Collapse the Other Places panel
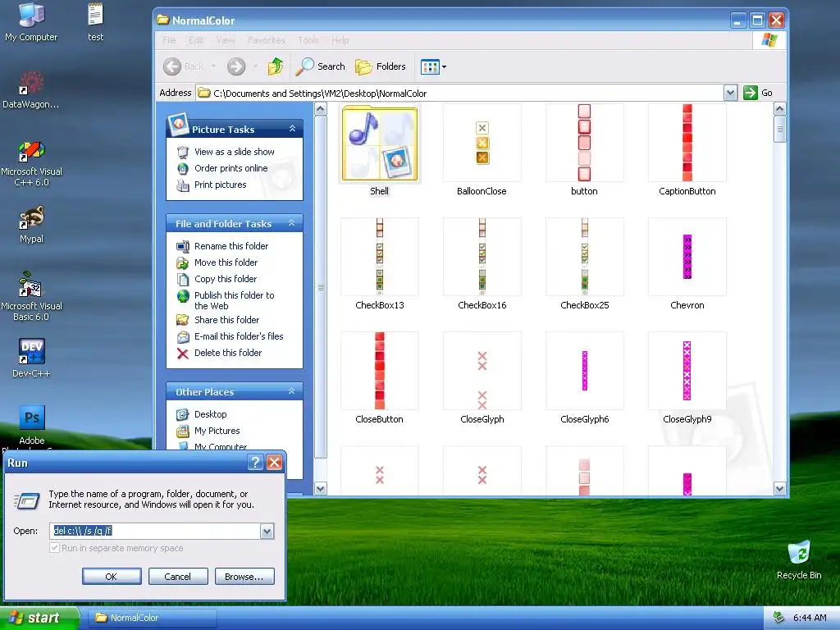 coord(292,391)
